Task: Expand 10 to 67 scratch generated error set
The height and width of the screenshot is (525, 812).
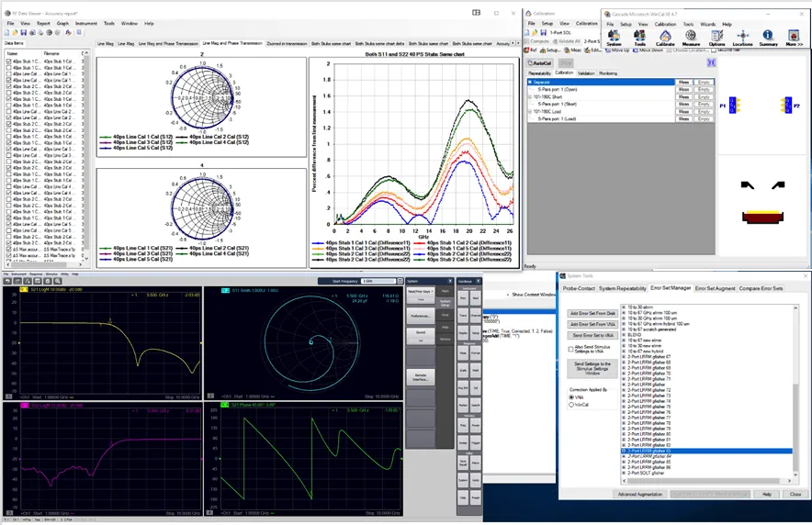Action: tap(624, 330)
